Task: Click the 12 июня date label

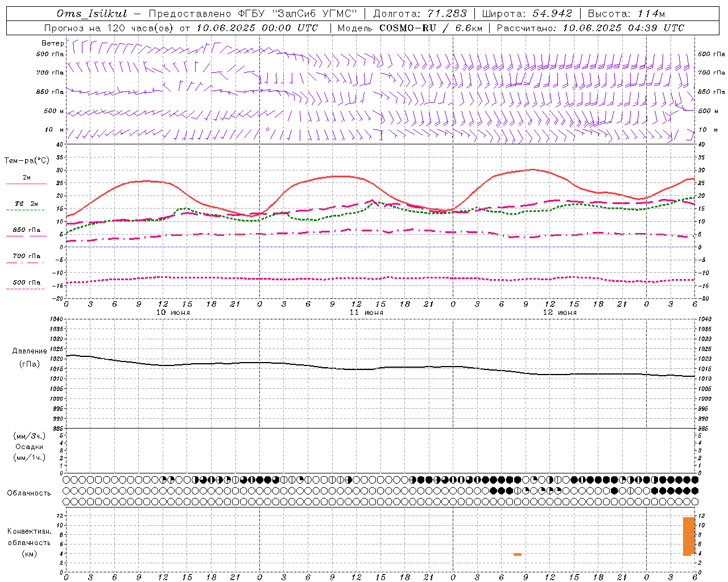Action: [x=560, y=313]
